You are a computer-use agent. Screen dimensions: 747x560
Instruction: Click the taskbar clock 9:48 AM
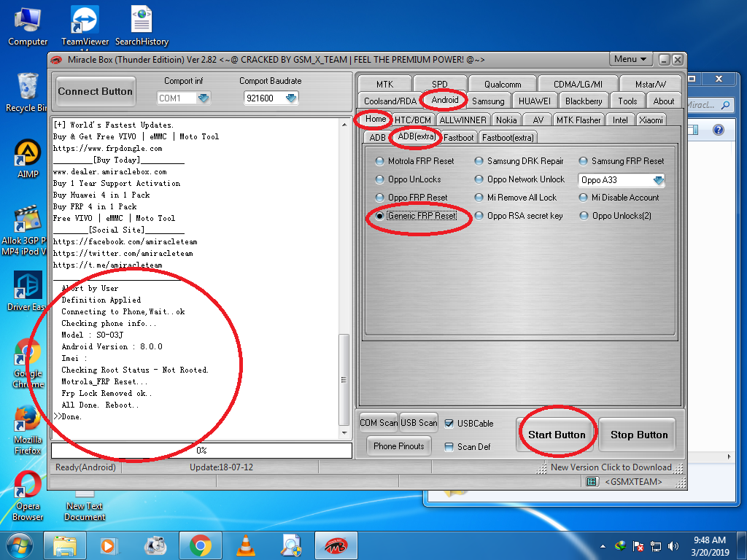click(x=710, y=546)
